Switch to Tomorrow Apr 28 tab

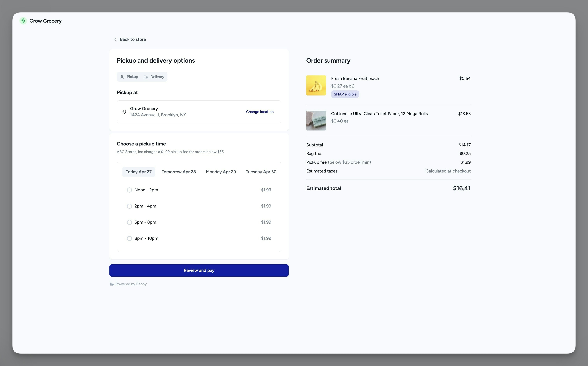[179, 172]
